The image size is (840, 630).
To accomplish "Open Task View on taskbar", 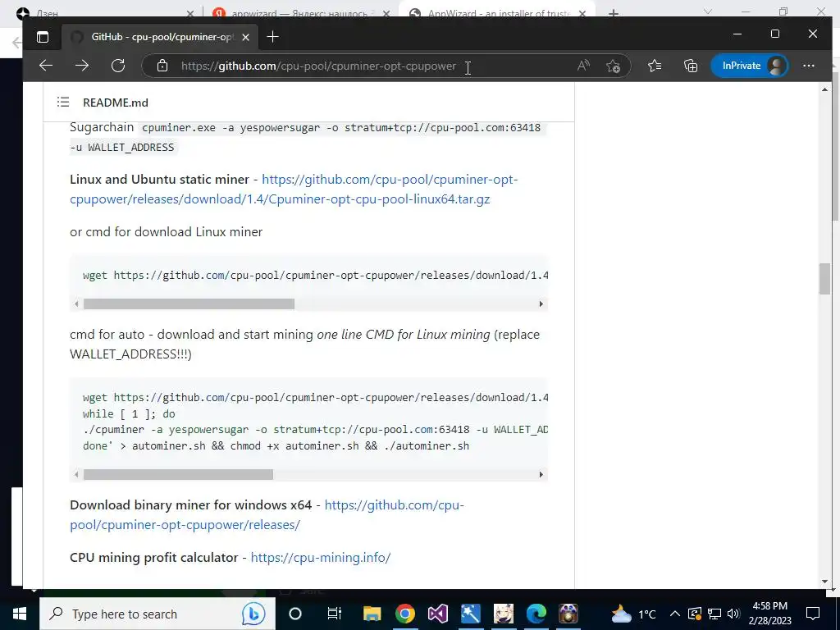I will (335, 614).
